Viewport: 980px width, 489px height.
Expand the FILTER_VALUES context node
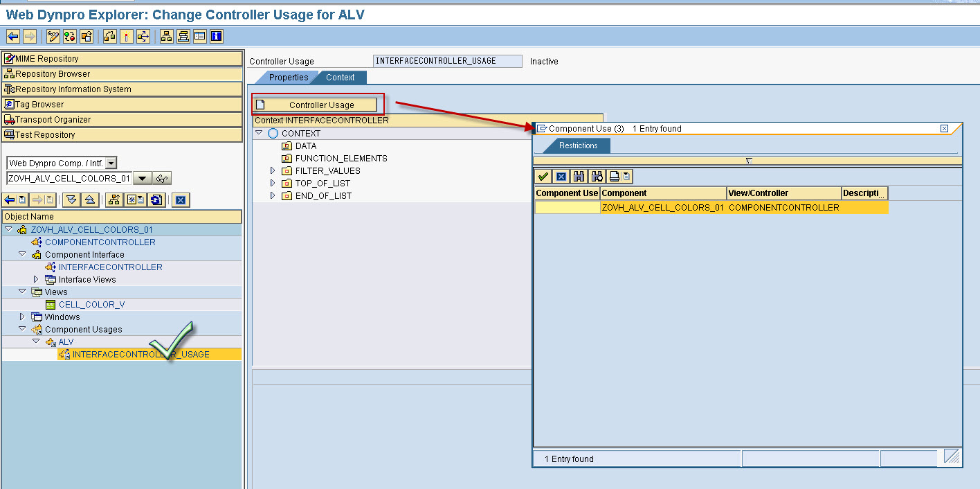coord(272,170)
